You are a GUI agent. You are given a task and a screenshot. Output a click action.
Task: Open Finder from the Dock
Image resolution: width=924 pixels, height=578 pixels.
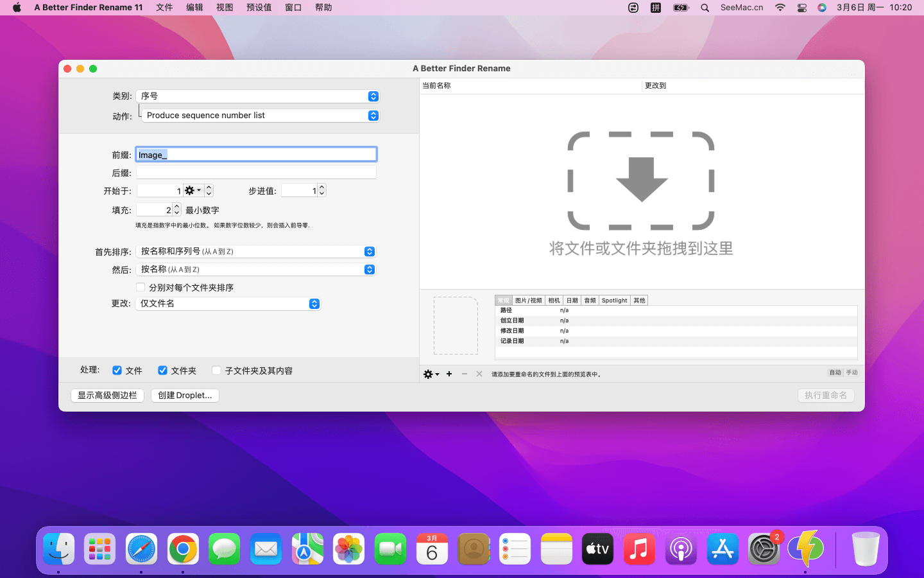tap(58, 549)
